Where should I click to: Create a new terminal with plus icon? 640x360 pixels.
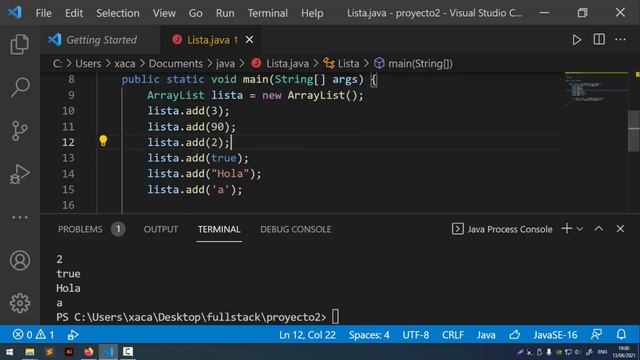pos(567,229)
